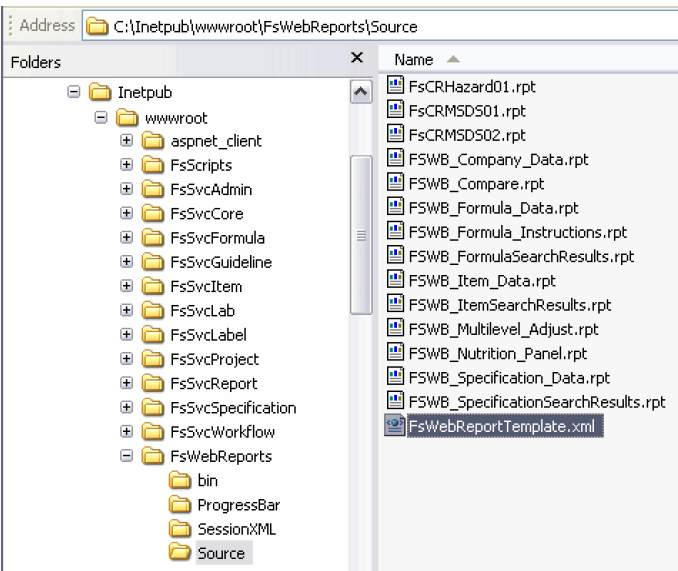Click the folder tree scroll-up arrow
The height and width of the screenshot is (571, 678).
click(361, 92)
